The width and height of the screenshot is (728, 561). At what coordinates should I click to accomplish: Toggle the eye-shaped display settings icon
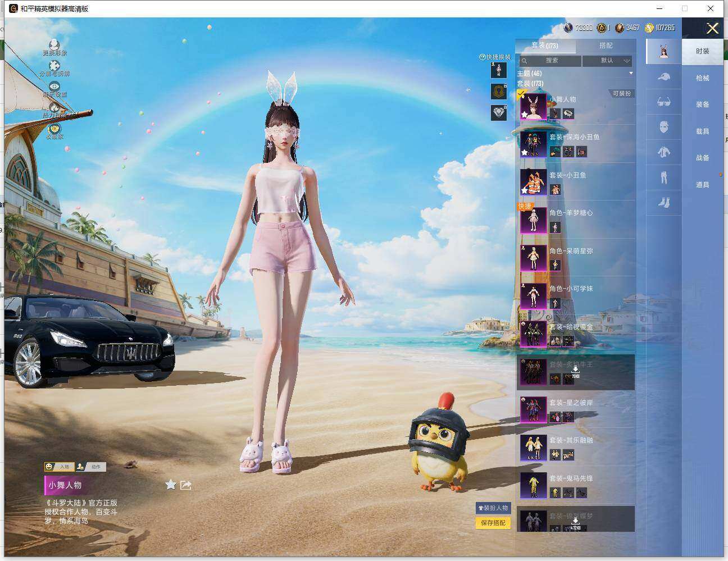[x=54, y=86]
